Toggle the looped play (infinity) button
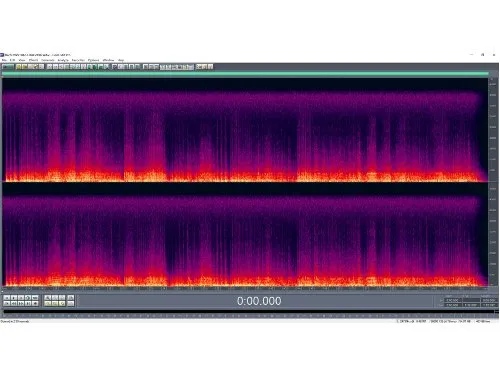 35,298
